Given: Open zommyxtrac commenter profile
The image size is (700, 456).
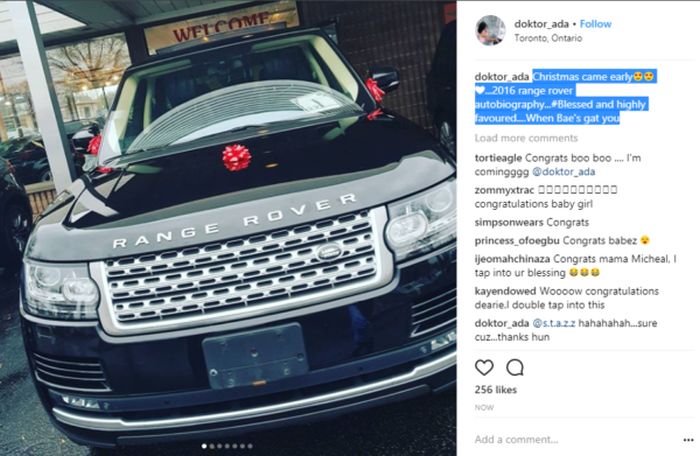Looking at the screenshot, I should point(504,190).
